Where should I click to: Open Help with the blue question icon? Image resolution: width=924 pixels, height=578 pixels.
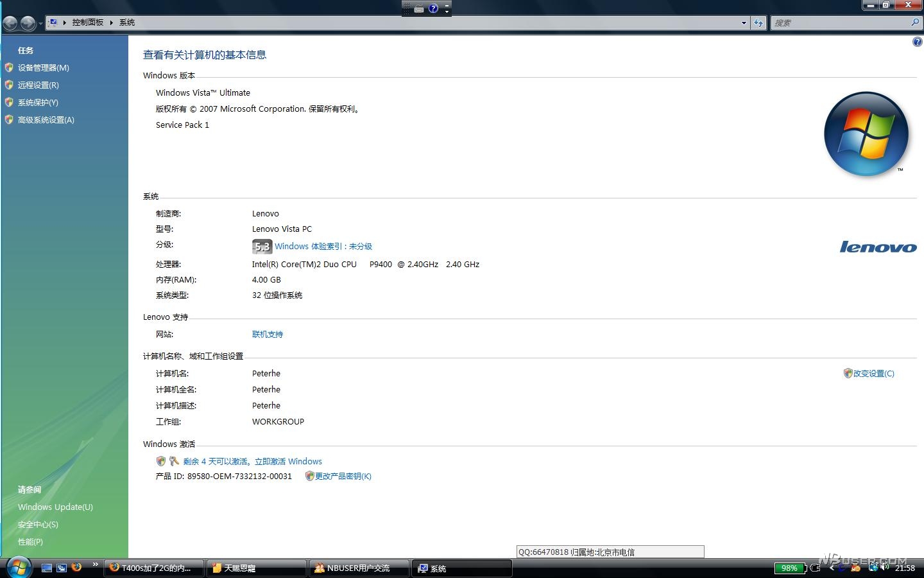[917, 42]
